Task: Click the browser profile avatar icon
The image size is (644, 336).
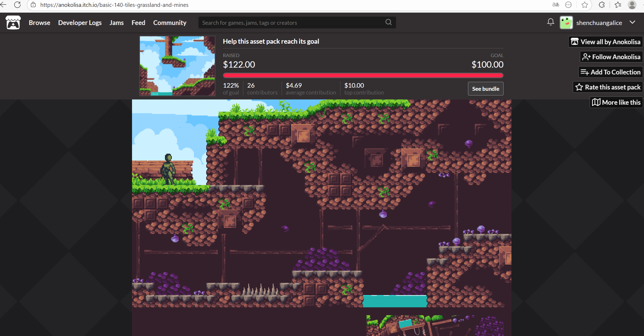Action: tap(632, 5)
